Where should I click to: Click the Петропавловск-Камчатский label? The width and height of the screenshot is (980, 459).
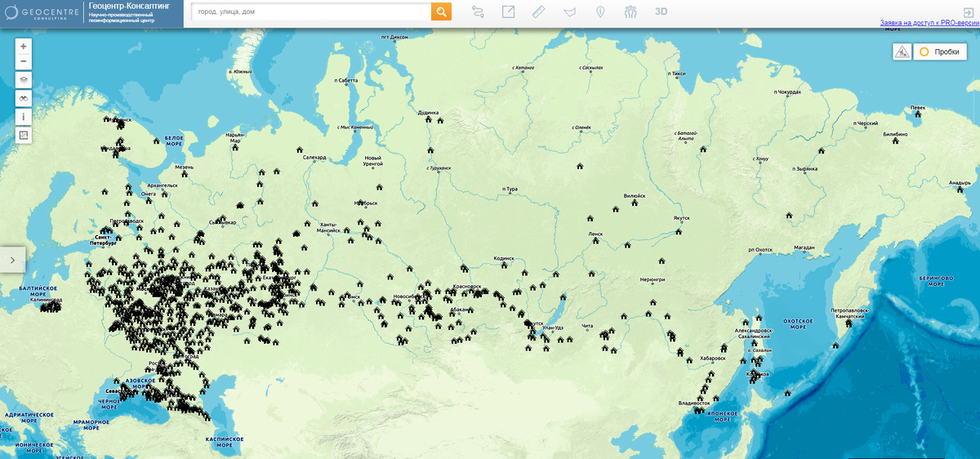849,313
